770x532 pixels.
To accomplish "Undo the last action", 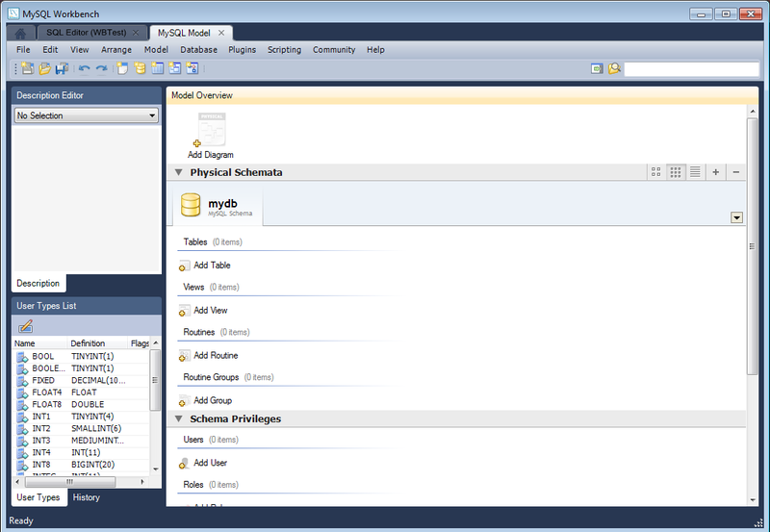I will (84, 68).
